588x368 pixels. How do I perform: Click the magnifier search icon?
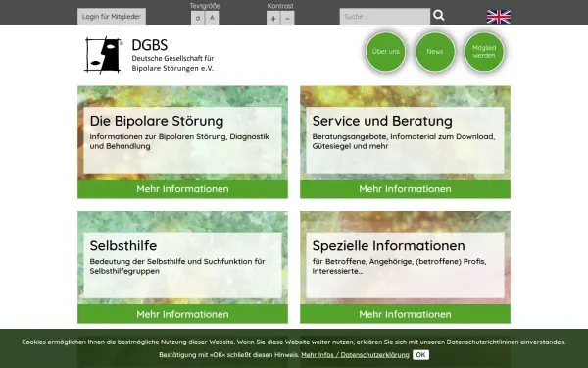[439, 15]
